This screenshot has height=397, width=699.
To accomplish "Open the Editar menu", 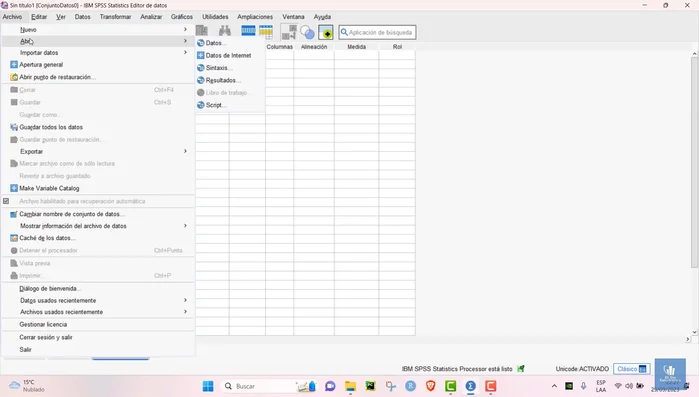I will point(39,16).
